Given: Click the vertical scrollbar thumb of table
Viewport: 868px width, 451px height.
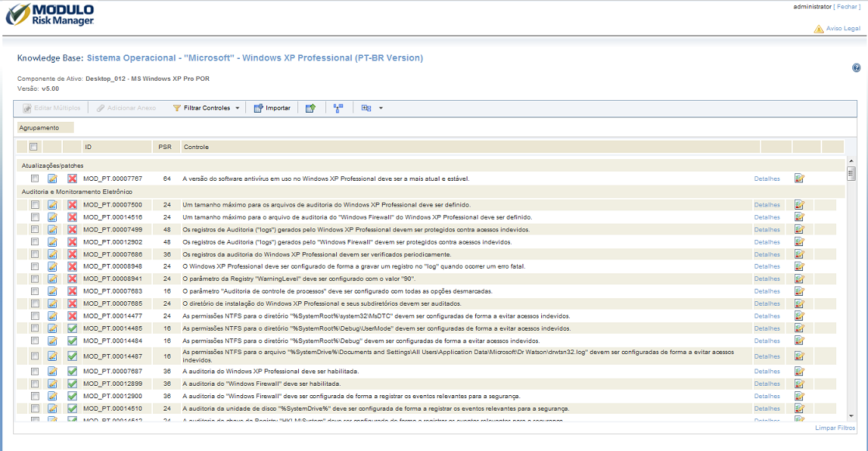Looking at the screenshot, I should coord(851,173).
